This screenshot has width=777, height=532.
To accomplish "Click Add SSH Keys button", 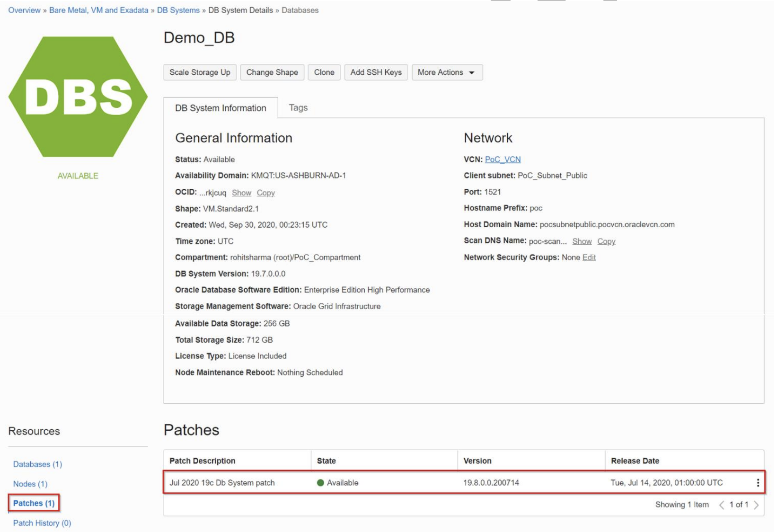I will 376,72.
